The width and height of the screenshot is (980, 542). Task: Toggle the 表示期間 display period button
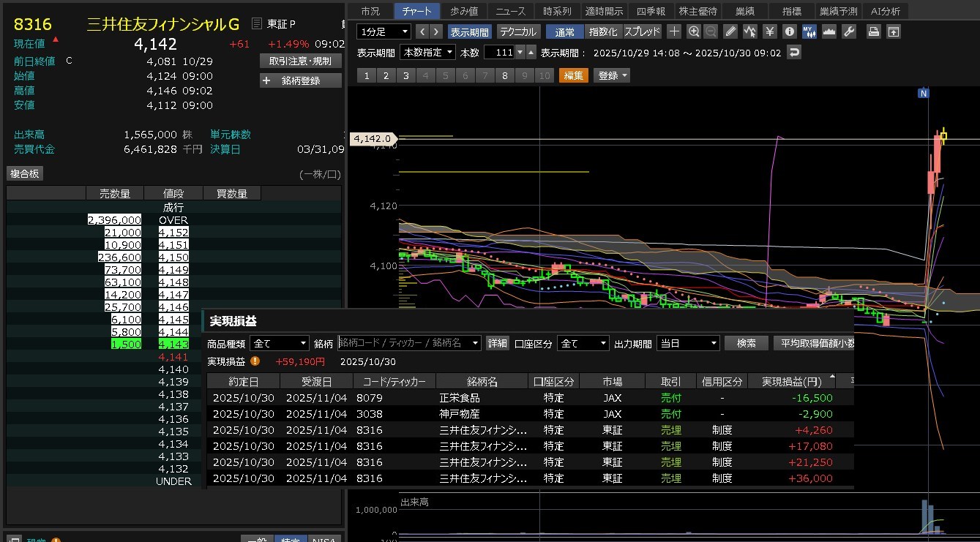click(x=470, y=32)
